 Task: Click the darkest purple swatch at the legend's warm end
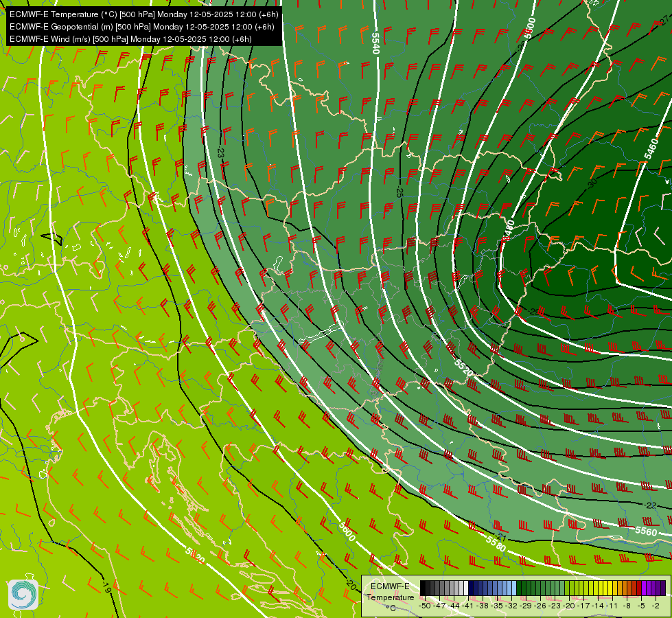click(664, 588)
